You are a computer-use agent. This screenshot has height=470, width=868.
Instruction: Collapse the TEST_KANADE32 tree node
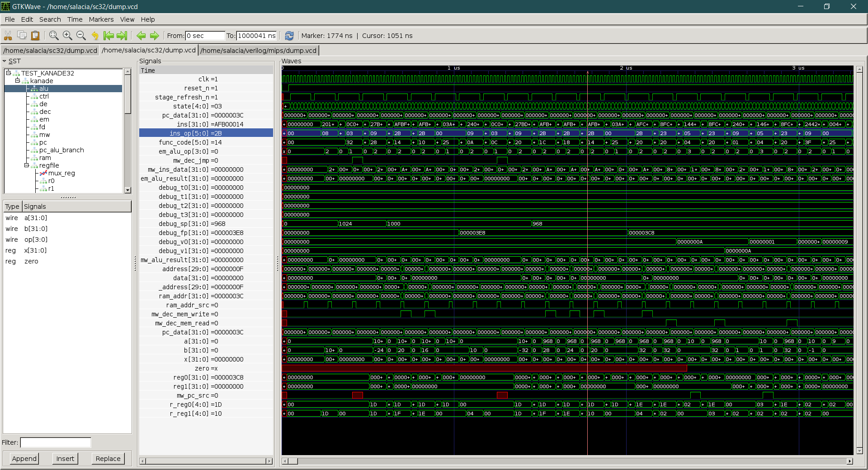8,73
